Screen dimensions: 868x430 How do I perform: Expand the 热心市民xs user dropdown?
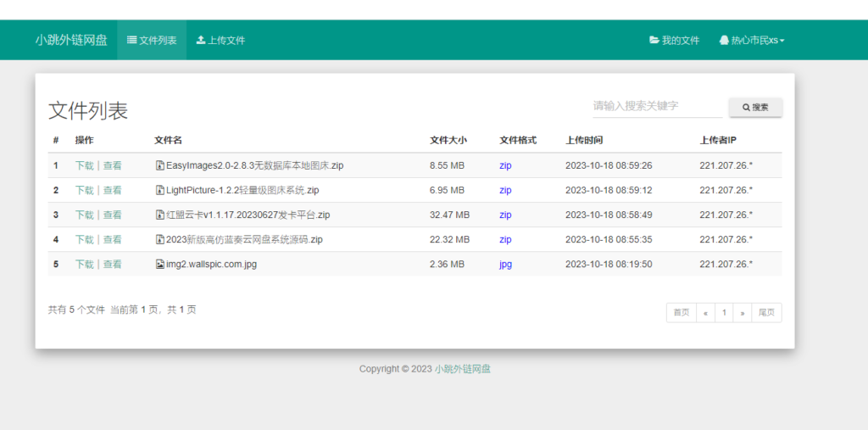(751, 40)
